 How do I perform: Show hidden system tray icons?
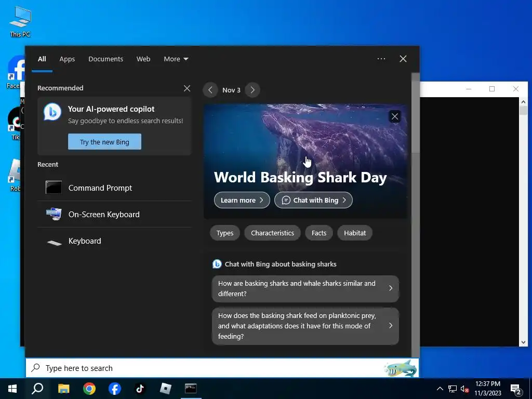click(440, 389)
